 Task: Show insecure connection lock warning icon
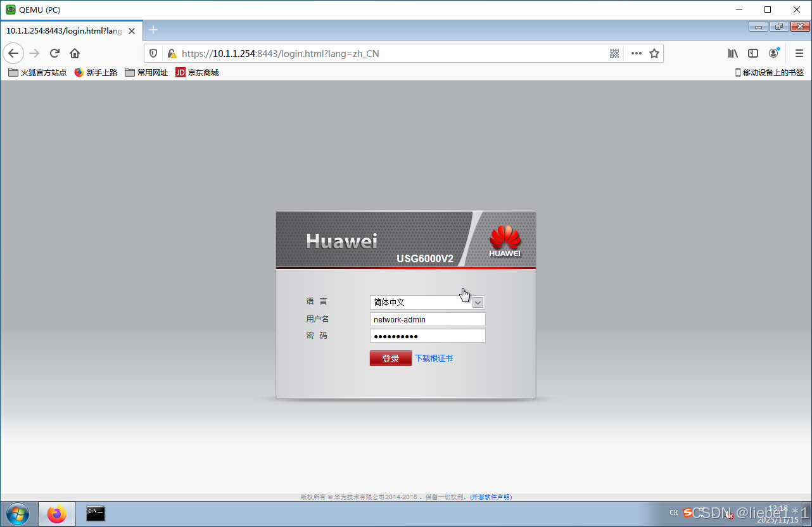click(x=171, y=53)
